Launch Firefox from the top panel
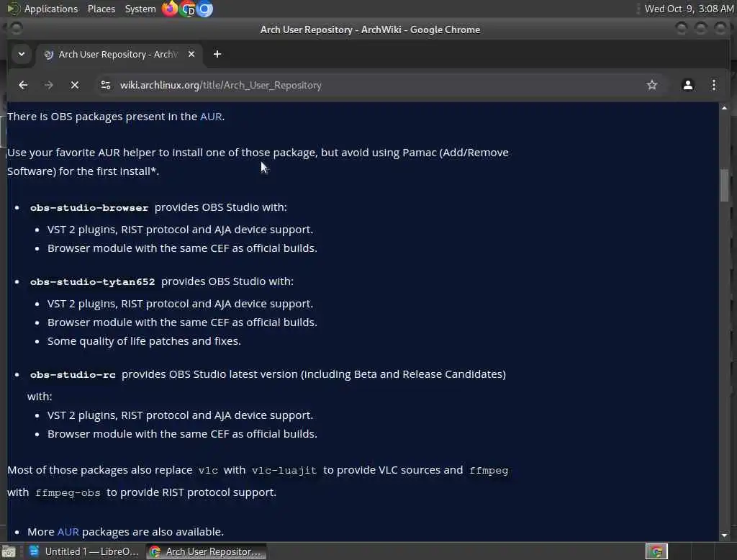The height and width of the screenshot is (560, 737). pos(170,9)
